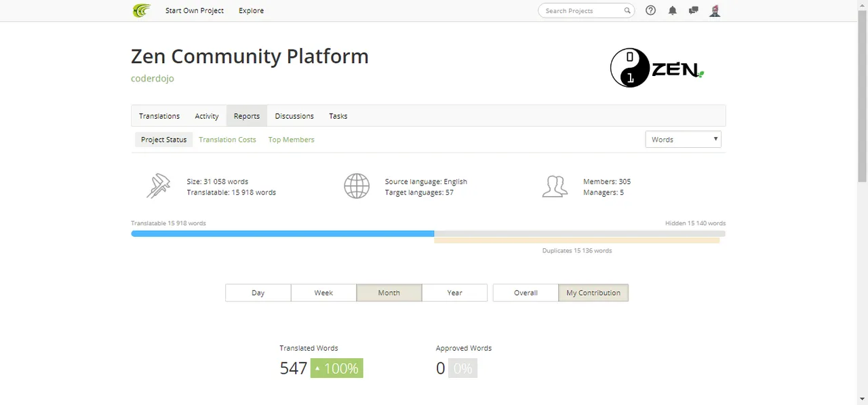Click the globe languages icon
The image size is (868, 405).
[357, 186]
